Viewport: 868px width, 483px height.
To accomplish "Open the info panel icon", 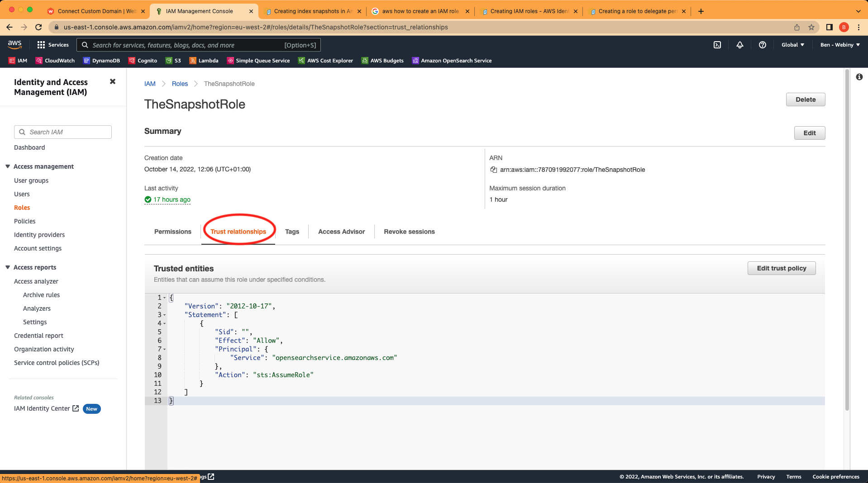I will pyautogui.click(x=859, y=77).
